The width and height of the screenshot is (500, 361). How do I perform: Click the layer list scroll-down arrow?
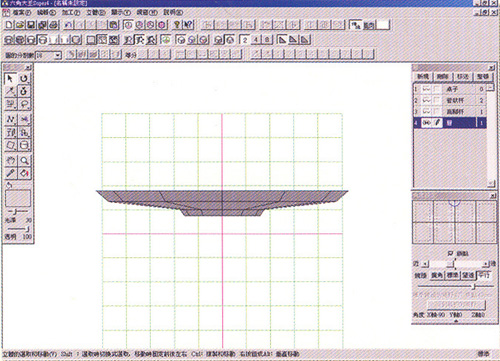click(490, 184)
